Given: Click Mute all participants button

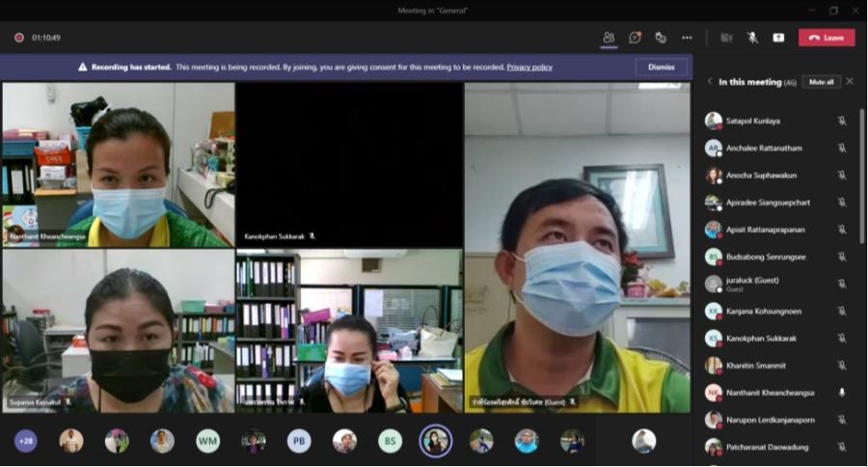Looking at the screenshot, I should pyautogui.click(x=821, y=82).
